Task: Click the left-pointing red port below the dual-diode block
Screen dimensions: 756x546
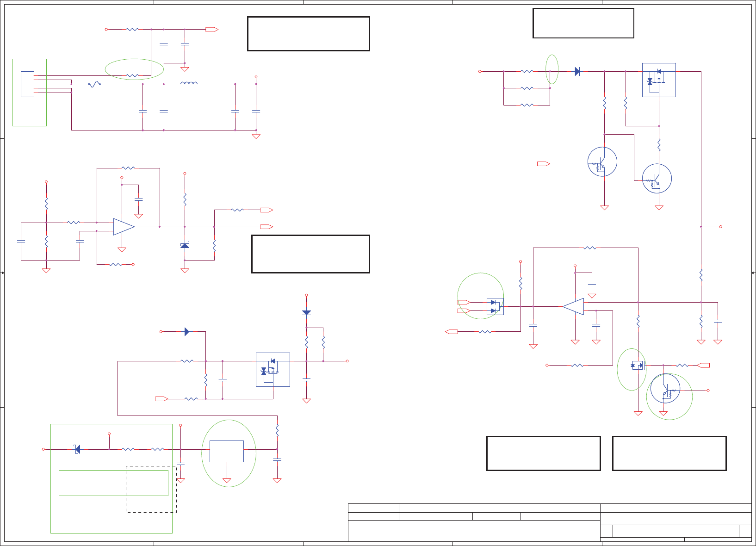Action: tap(451, 331)
